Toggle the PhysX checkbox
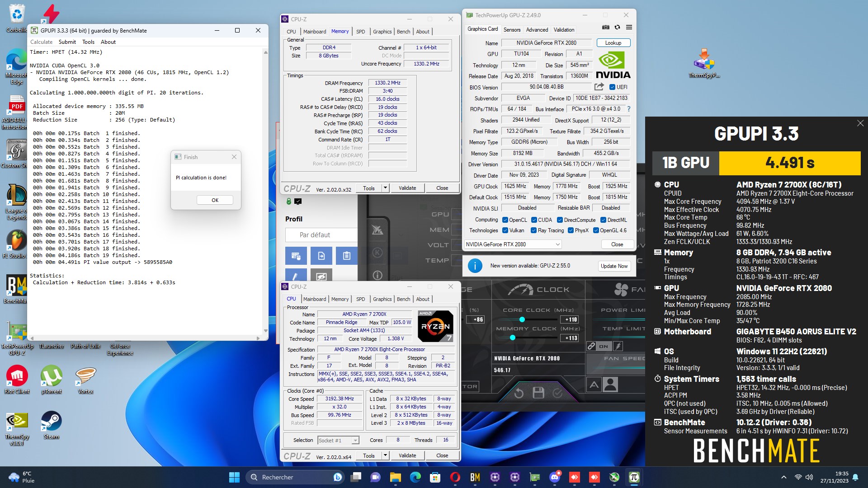Screen dimensions: 868x488 point(571,230)
